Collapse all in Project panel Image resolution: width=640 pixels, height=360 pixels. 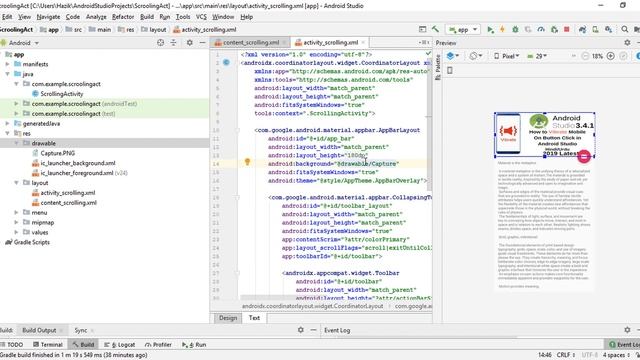click(x=173, y=42)
